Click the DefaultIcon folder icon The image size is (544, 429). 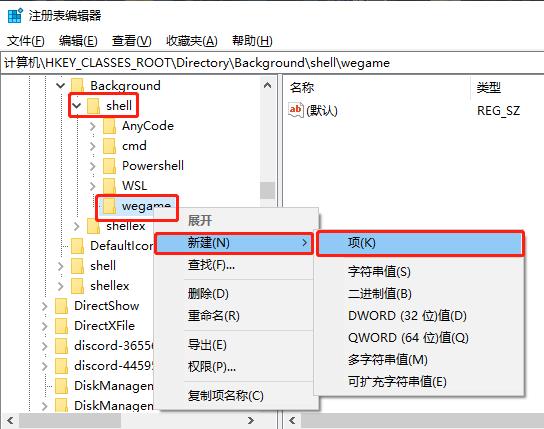coord(77,246)
